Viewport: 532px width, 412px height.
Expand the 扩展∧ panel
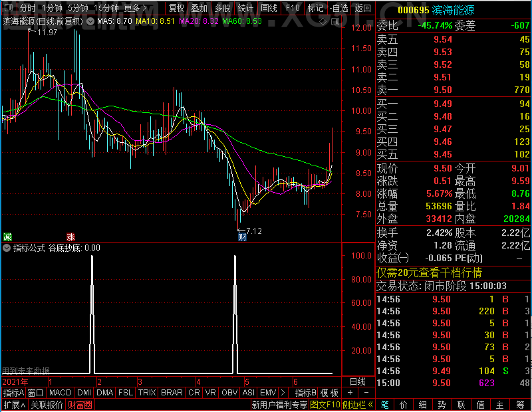coord(15,405)
